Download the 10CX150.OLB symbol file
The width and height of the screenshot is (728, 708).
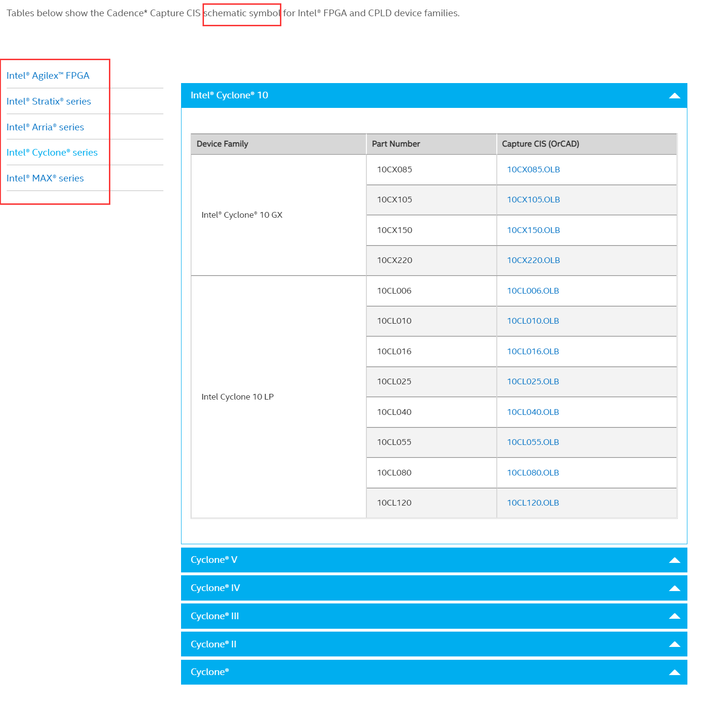[x=532, y=230]
